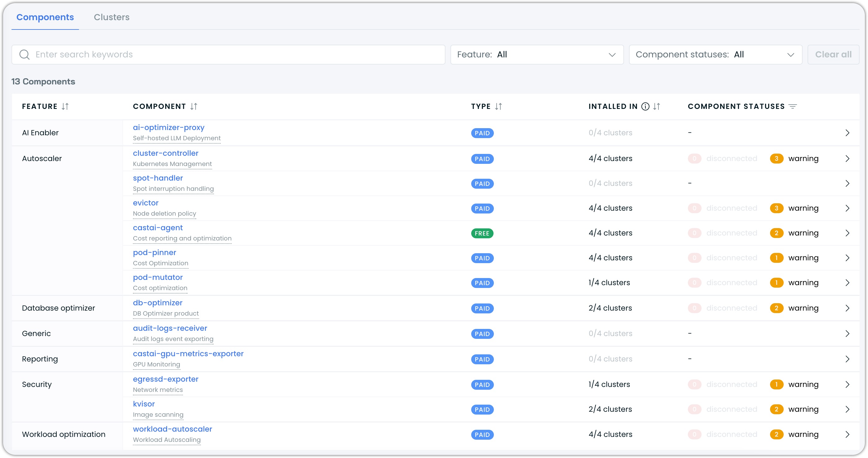Click FREE type badge for castai-agent
This screenshot has width=868, height=458.
pos(482,233)
